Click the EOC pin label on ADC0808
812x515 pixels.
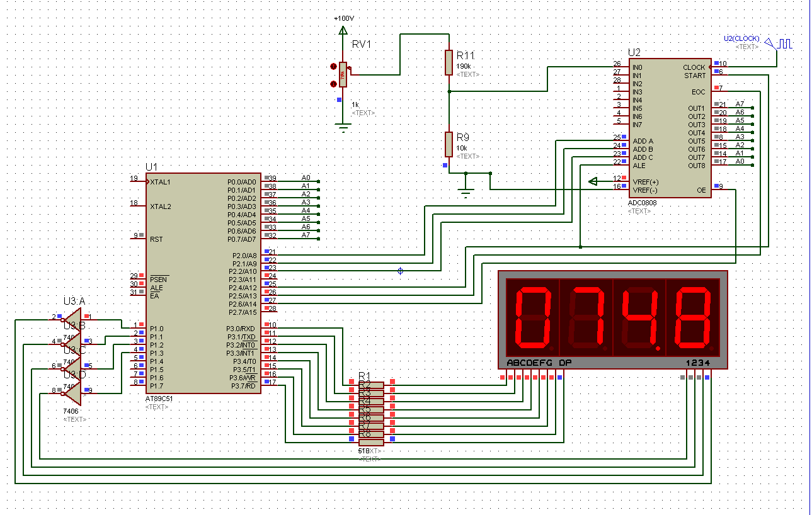click(699, 92)
